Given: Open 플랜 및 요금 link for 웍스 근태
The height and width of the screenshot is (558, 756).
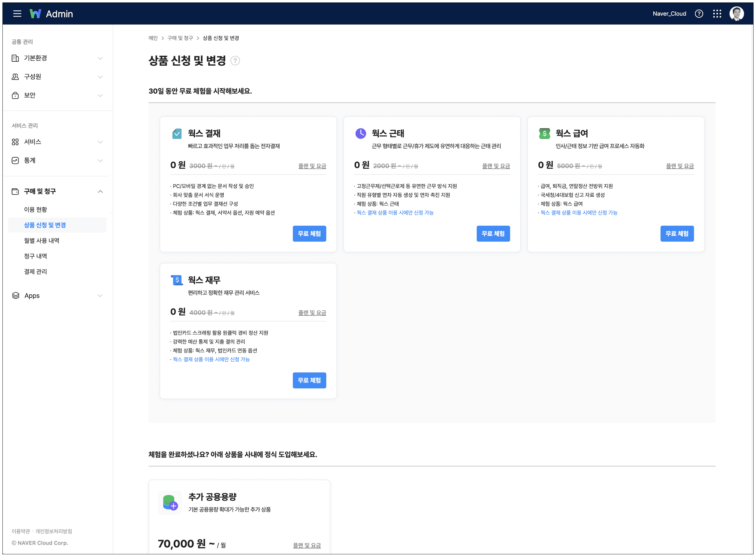Looking at the screenshot, I should [496, 166].
